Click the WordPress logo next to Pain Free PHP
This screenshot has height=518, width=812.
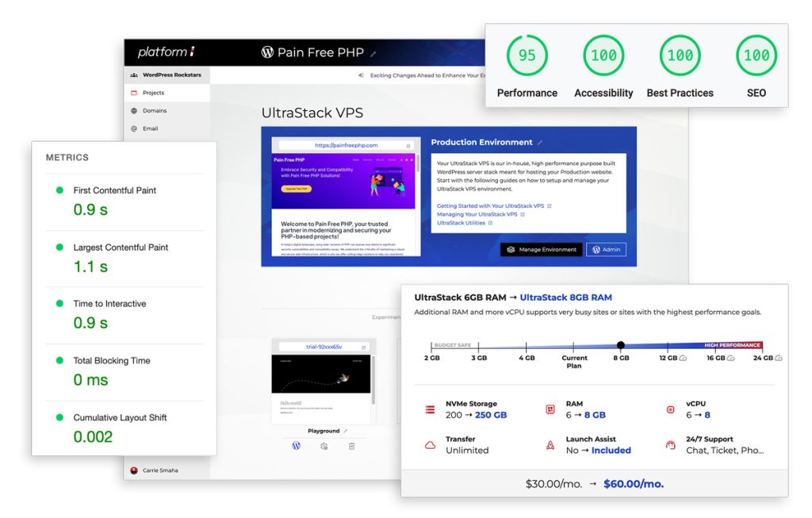(x=268, y=52)
